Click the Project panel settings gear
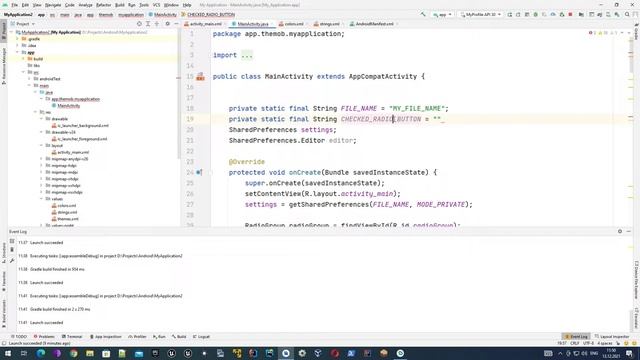The height and width of the screenshot is (360, 640). point(167,24)
